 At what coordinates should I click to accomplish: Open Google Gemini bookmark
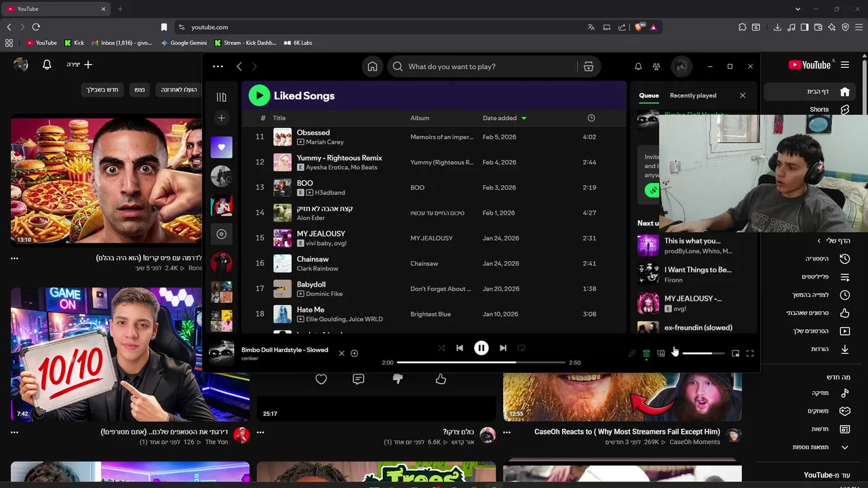tap(184, 43)
